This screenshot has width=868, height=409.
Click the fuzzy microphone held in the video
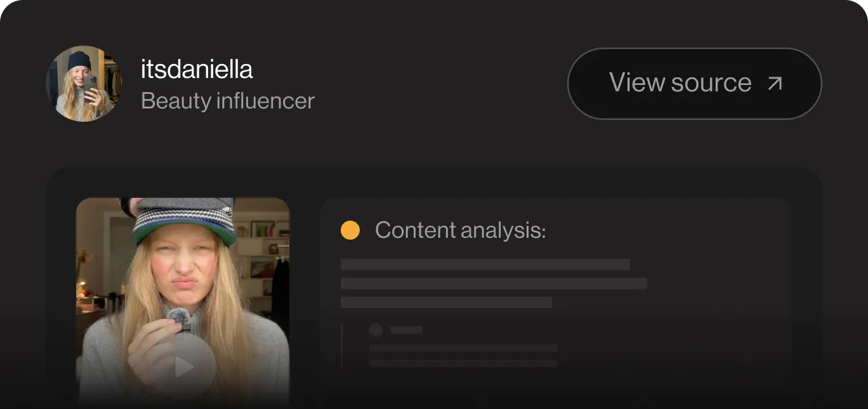[x=179, y=320]
